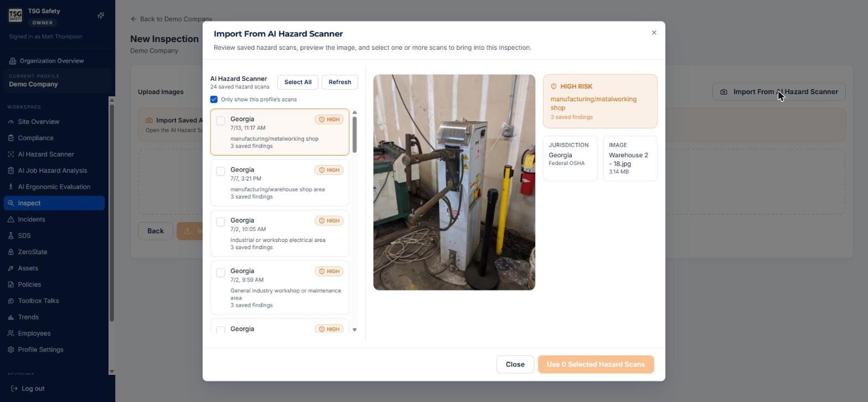Click the Warehouse 2 - 18.jpg image card

[630, 158]
